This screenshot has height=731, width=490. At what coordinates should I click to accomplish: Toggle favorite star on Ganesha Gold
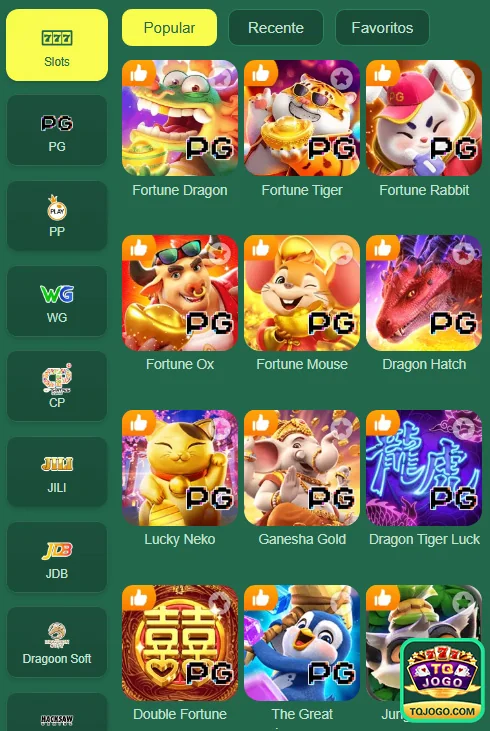[343, 428]
